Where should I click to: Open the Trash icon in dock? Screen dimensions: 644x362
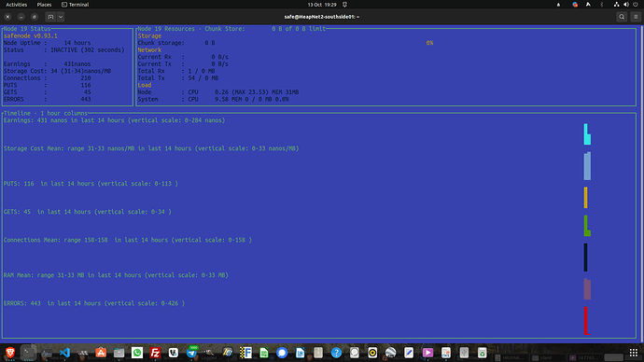pyautogui.click(x=483, y=353)
